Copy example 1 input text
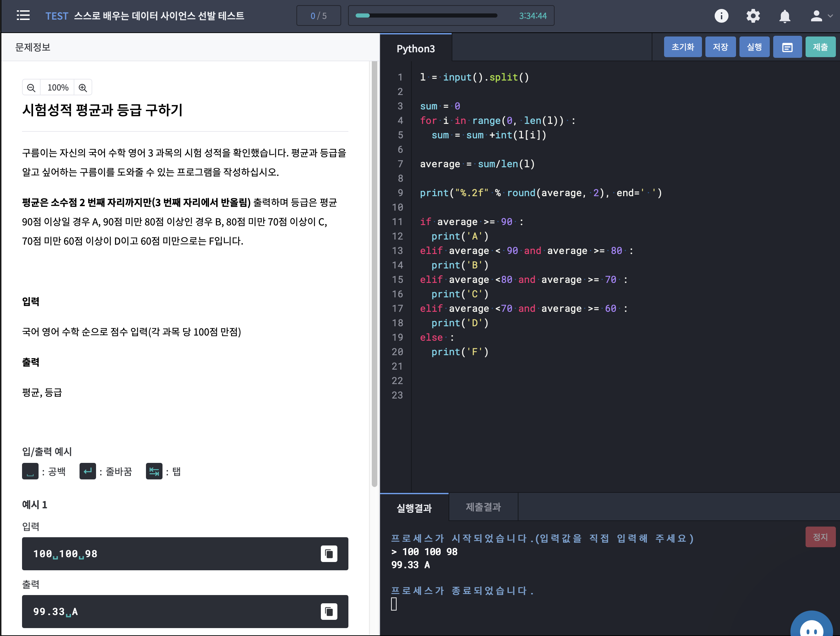This screenshot has height=636, width=840. coord(328,554)
